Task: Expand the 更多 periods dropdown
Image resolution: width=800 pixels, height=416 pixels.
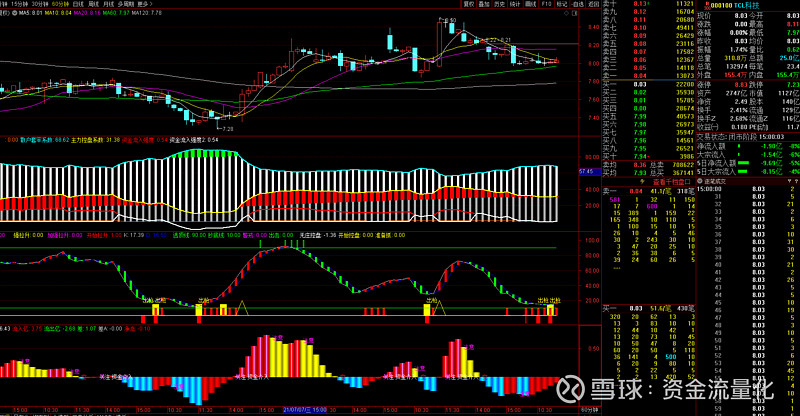Action: 144,4
